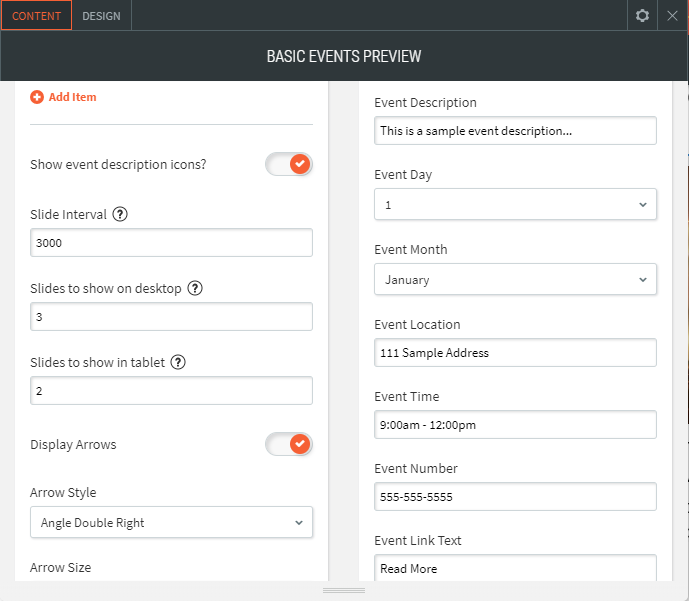Close the Basic Events Preview panel
Image resolution: width=689 pixels, height=601 pixels.
click(x=672, y=16)
